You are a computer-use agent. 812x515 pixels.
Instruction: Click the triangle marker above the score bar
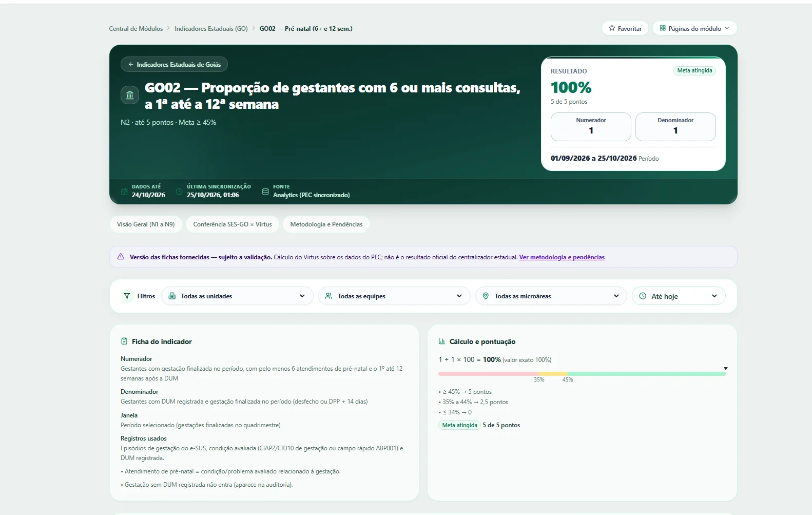(x=726, y=369)
